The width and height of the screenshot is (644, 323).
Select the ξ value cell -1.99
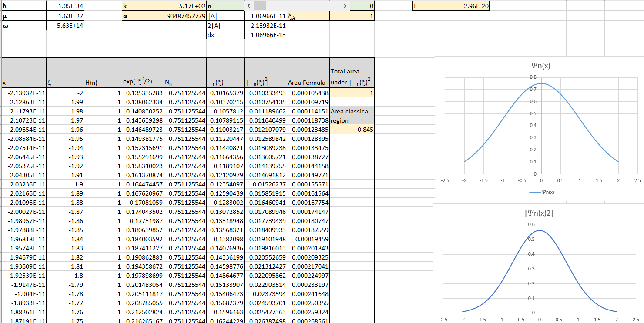pyautogui.click(x=65, y=102)
